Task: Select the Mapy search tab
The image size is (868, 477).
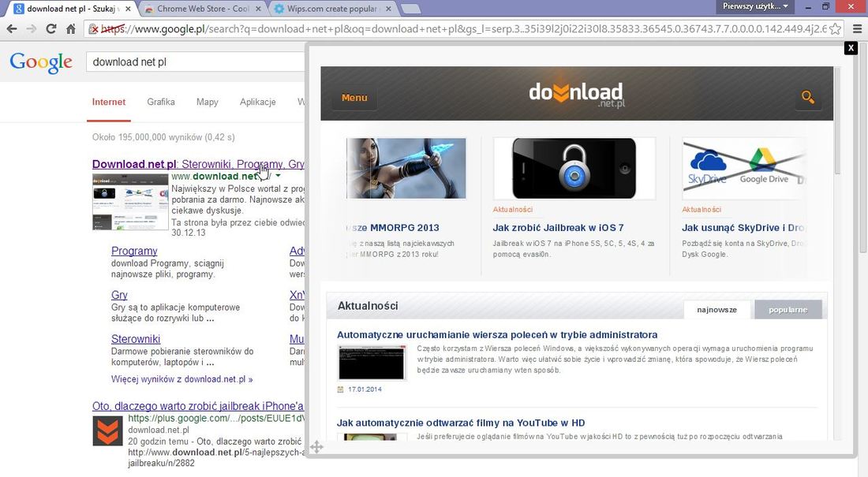Action: click(207, 102)
